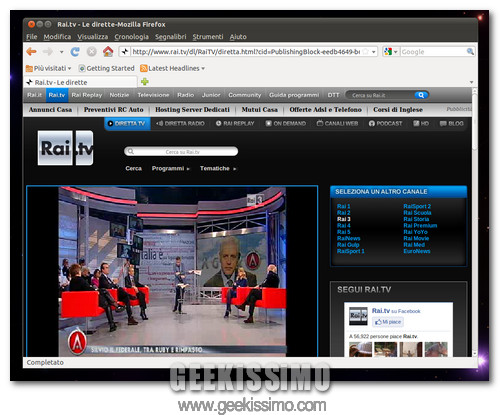
Task: Go to the Home page icon
Action: coord(108,52)
